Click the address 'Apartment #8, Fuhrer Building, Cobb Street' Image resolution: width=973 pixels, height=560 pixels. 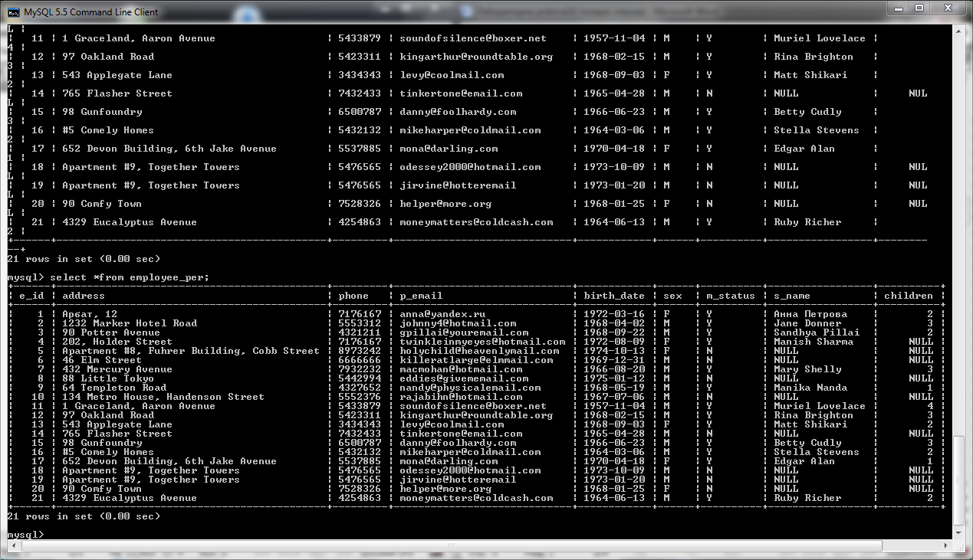click(191, 351)
